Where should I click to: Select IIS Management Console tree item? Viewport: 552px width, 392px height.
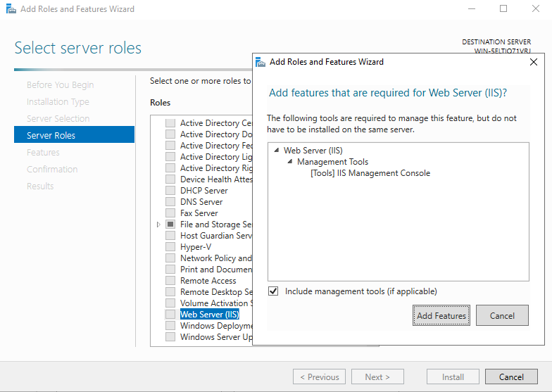(x=370, y=173)
